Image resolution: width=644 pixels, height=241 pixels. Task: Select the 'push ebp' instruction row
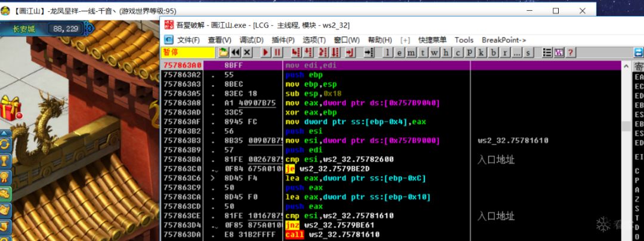(304, 75)
